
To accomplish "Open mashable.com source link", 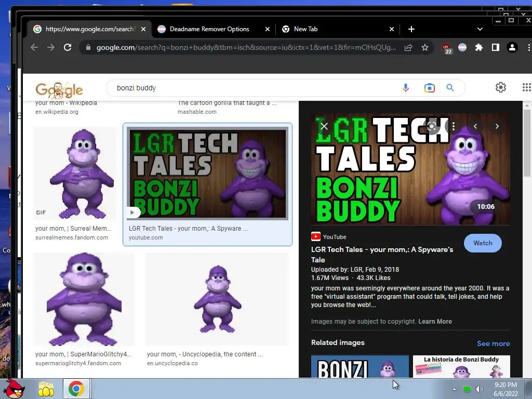I will tap(197, 112).
